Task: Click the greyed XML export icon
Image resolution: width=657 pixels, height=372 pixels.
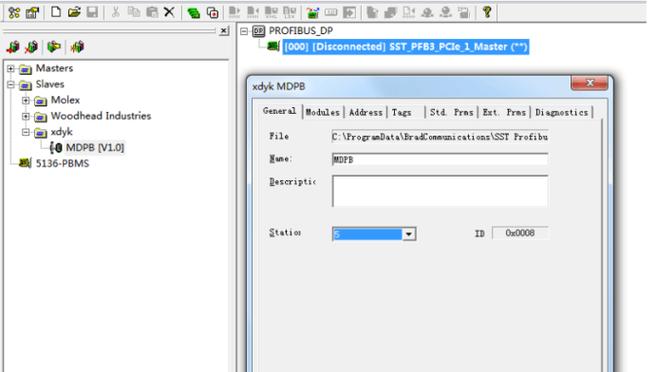Action: pyautogui.click(x=271, y=12)
